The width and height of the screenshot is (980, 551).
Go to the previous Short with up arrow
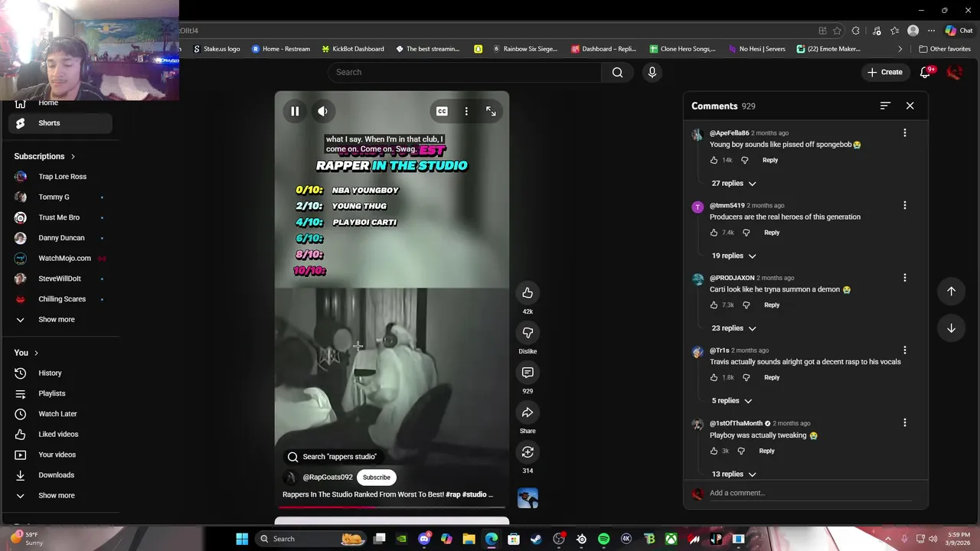point(951,291)
